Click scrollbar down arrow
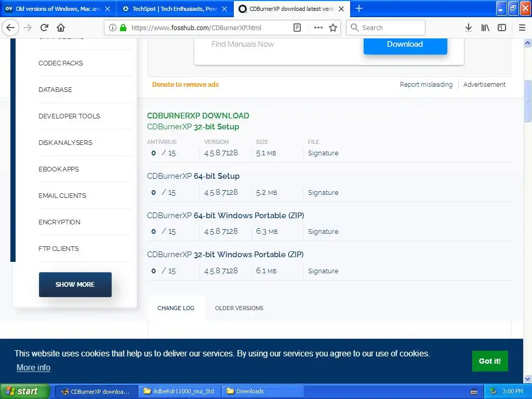This screenshot has width=532, height=399. click(527, 379)
